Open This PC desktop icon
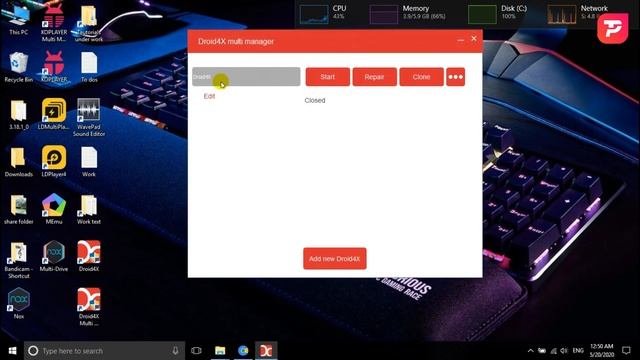Viewport: 640px width, 360px height. (18, 20)
